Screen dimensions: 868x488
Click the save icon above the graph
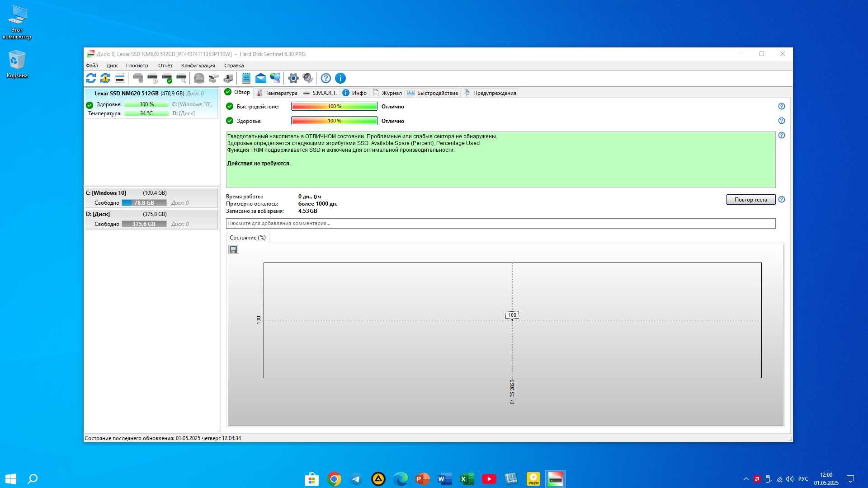pos(233,249)
